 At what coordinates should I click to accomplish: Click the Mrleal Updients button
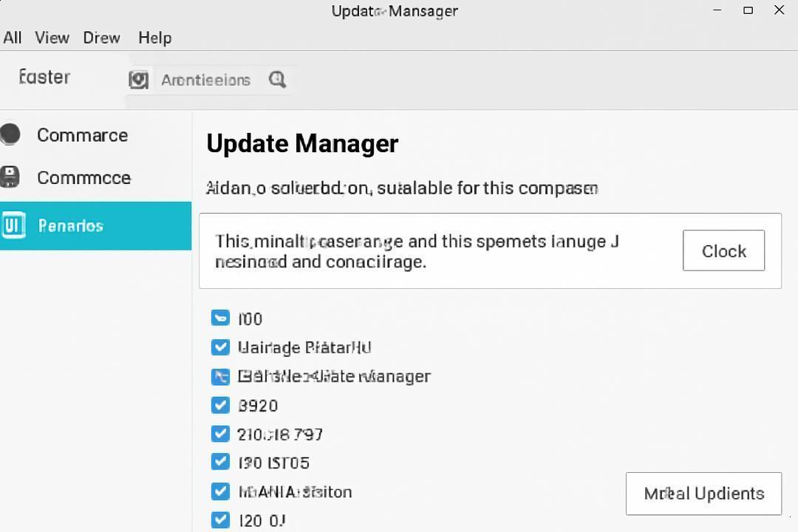coord(704,494)
